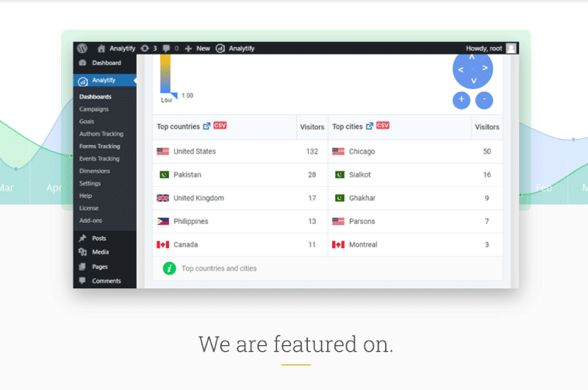Open Forms Tracking

pyautogui.click(x=99, y=146)
